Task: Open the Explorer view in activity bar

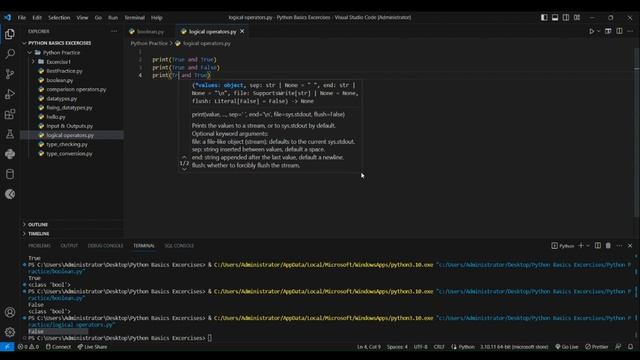Action: [x=10, y=34]
